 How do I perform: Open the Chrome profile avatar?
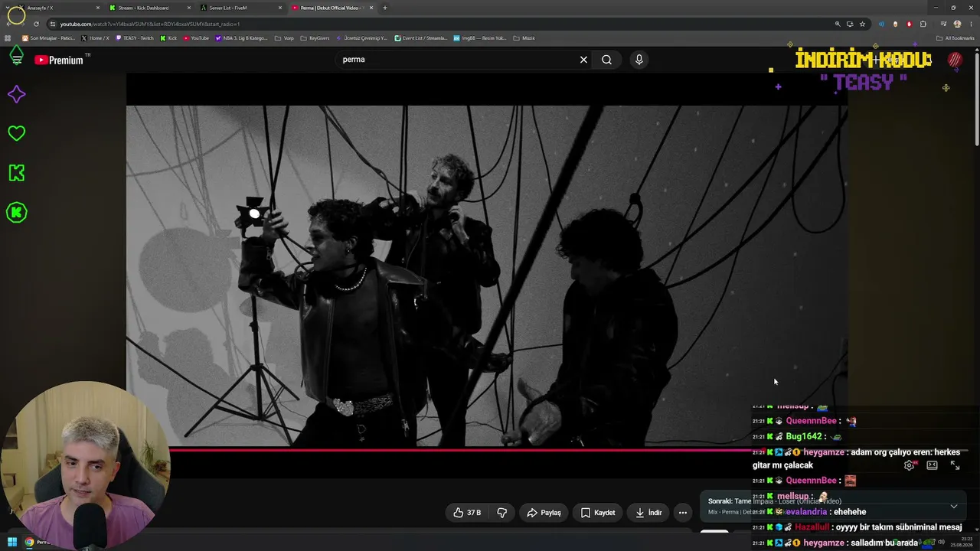(x=957, y=24)
